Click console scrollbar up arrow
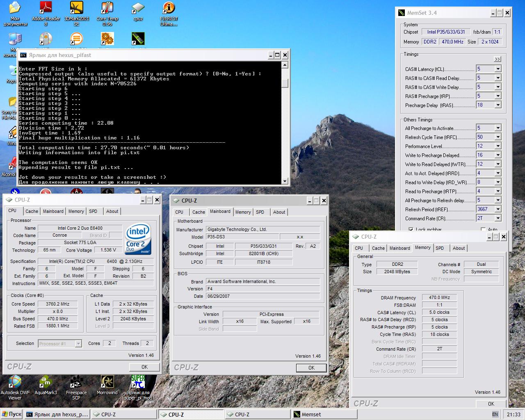This screenshot has width=525, height=420. pyautogui.click(x=285, y=65)
